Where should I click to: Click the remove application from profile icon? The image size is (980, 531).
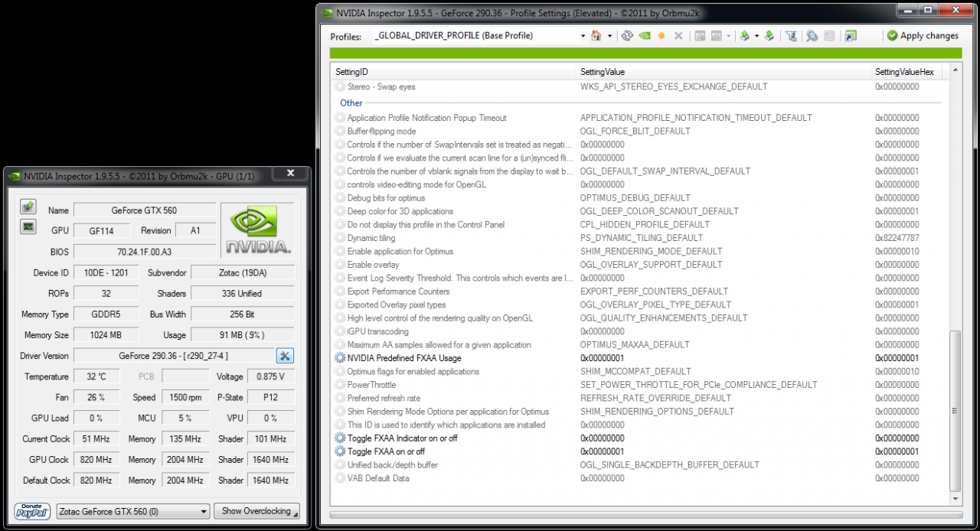pyautogui.click(x=717, y=36)
